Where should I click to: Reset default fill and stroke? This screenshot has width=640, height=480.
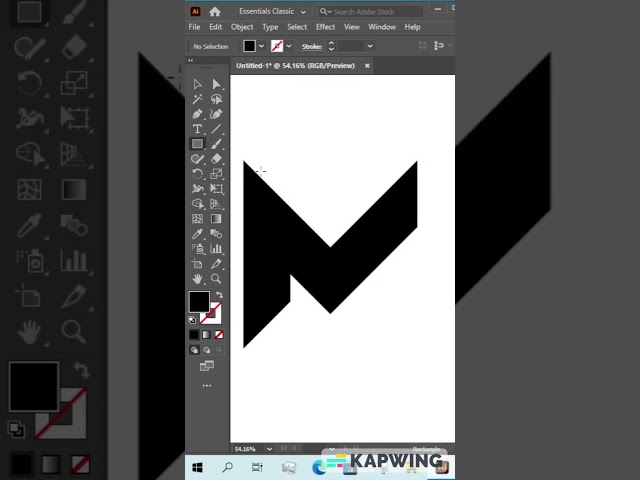point(192,320)
